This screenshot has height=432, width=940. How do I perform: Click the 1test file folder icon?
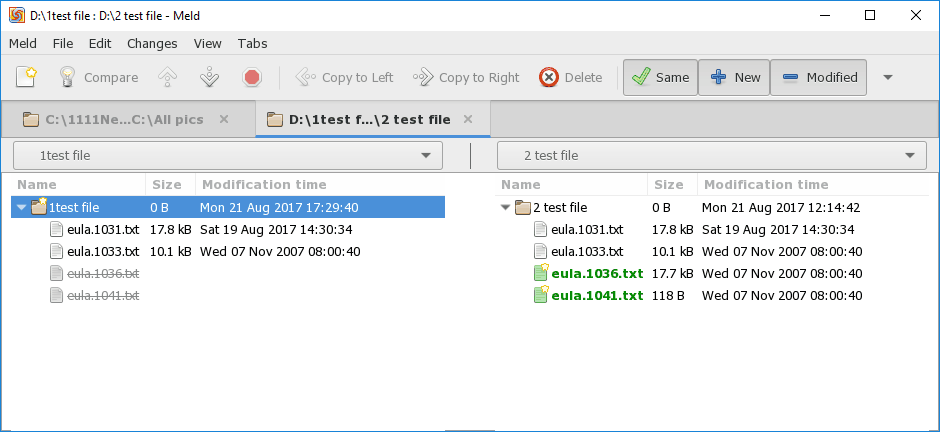click(x=39, y=207)
